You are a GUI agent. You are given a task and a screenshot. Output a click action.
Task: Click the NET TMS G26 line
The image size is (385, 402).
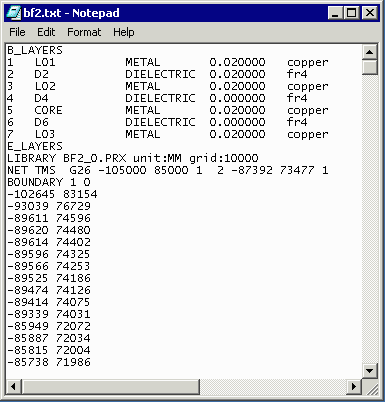coord(168,170)
